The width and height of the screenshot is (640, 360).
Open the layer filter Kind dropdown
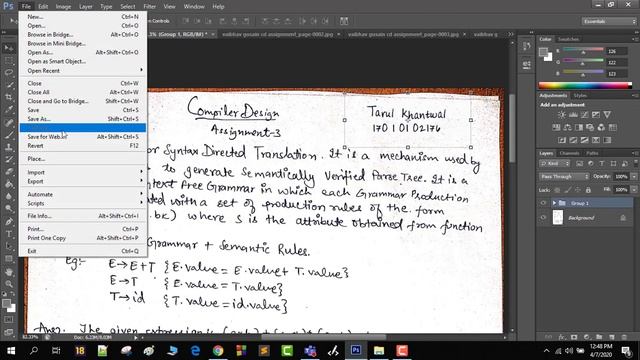[554, 164]
